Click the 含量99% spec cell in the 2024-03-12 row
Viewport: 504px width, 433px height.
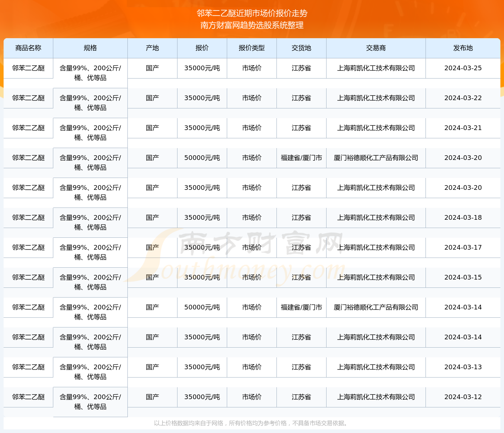90,402
